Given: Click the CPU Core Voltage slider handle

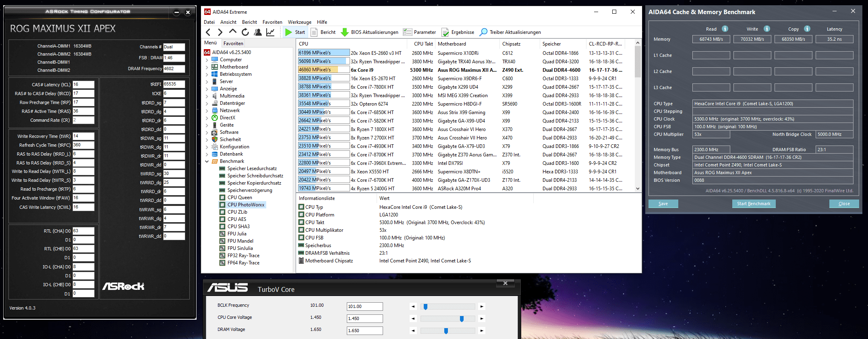Looking at the screenshot, I should [x=462, y=318].
